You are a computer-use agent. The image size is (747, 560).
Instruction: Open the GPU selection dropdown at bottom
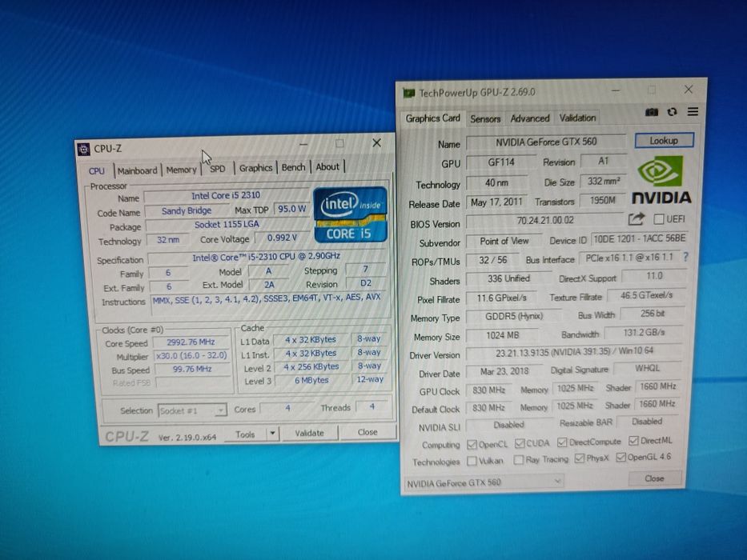pos(484,482)
